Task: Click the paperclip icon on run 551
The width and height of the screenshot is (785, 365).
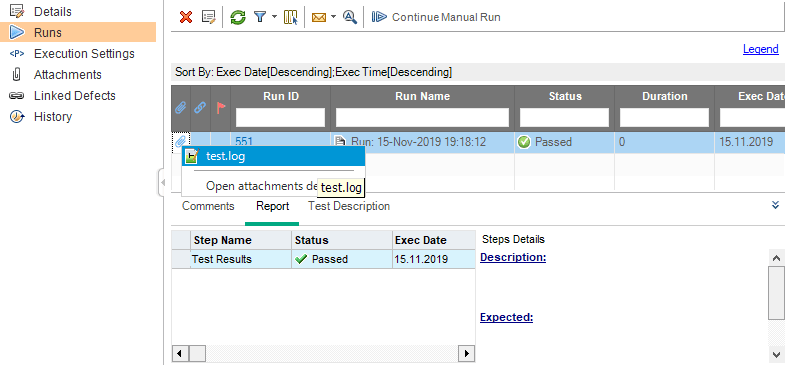Action: [x=181, y=142]
